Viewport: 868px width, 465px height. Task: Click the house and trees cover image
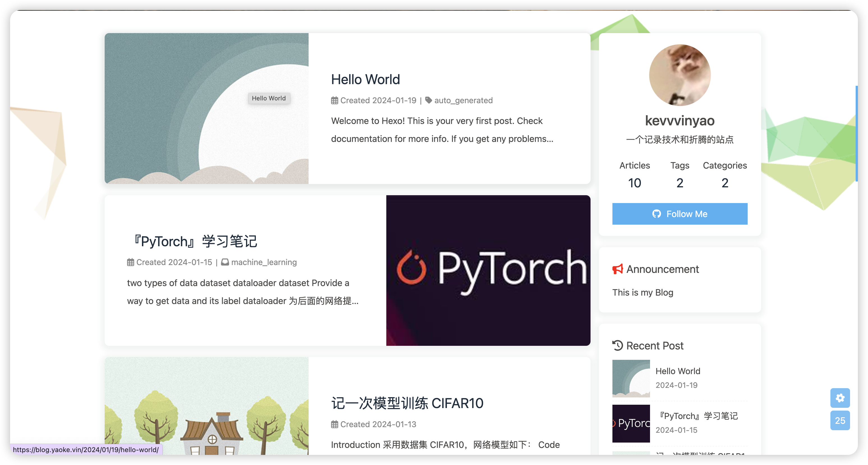206,406
